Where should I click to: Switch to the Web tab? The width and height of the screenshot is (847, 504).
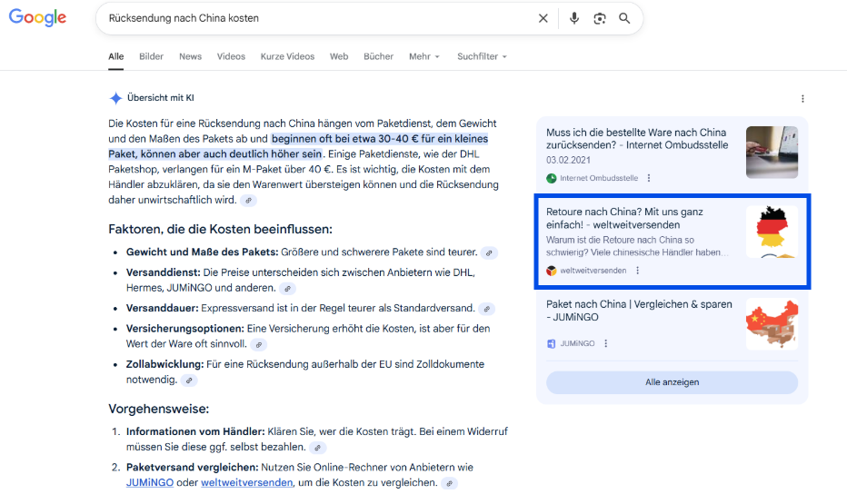pyautogui.click(x=339, y=56)
